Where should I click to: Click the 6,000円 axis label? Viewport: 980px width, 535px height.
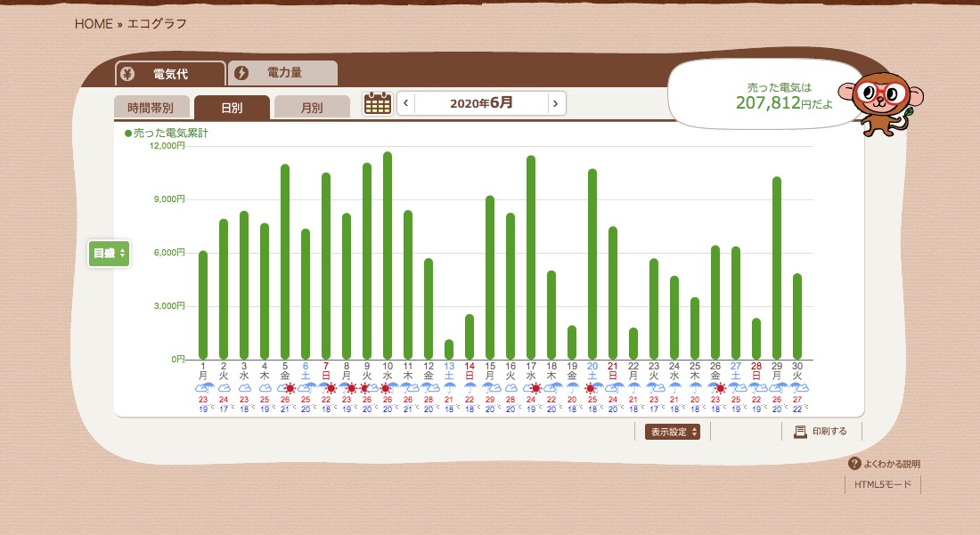[x=169, y=252]
